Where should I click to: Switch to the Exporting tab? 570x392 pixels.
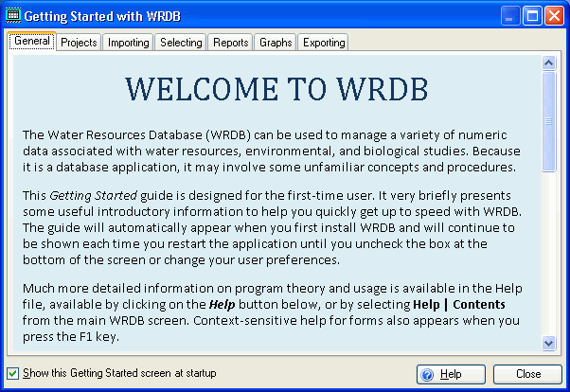click(324, 43)
